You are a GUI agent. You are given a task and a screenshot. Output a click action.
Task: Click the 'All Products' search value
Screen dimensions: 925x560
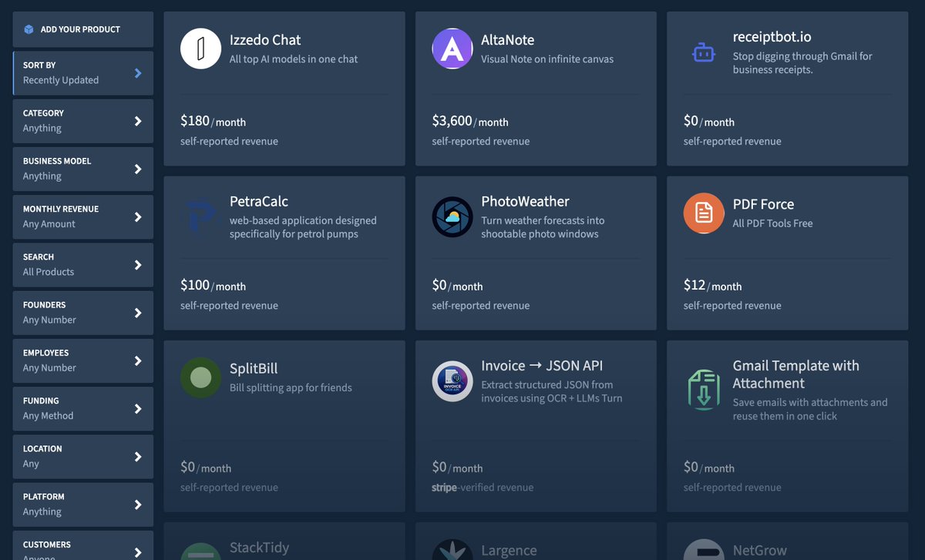coord(49,272)
